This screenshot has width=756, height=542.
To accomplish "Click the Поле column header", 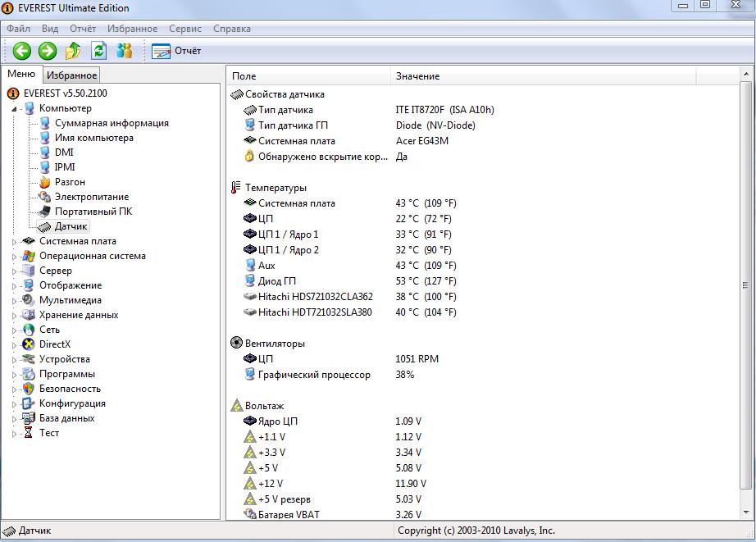I will [244, 76].
